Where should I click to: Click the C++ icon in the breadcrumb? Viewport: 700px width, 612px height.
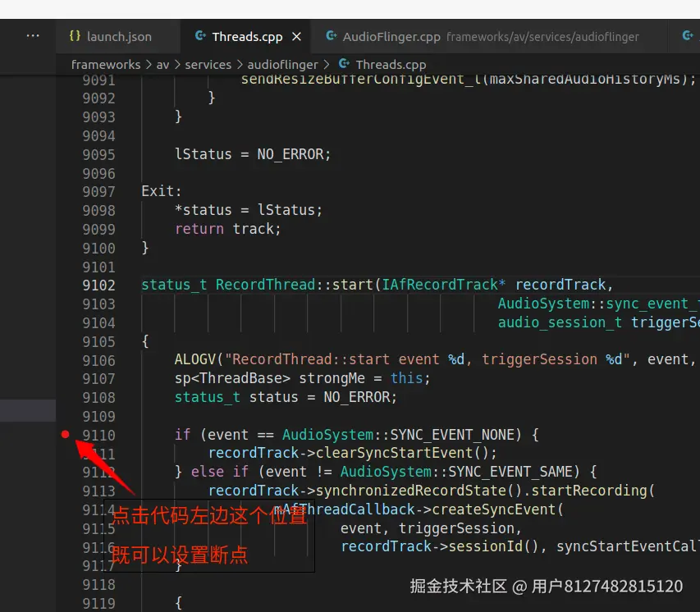(x=344, y=64)
